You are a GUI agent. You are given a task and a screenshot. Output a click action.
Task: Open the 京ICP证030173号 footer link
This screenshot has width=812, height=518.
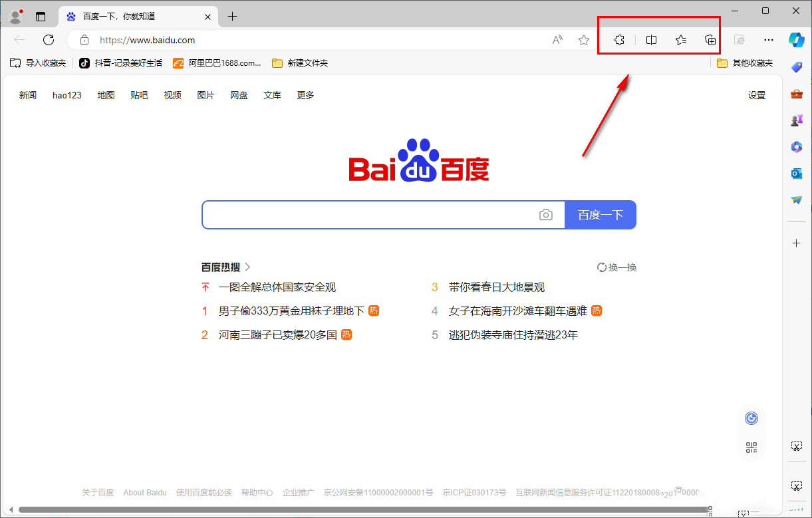pyautogui.click(x=474, y=493)
